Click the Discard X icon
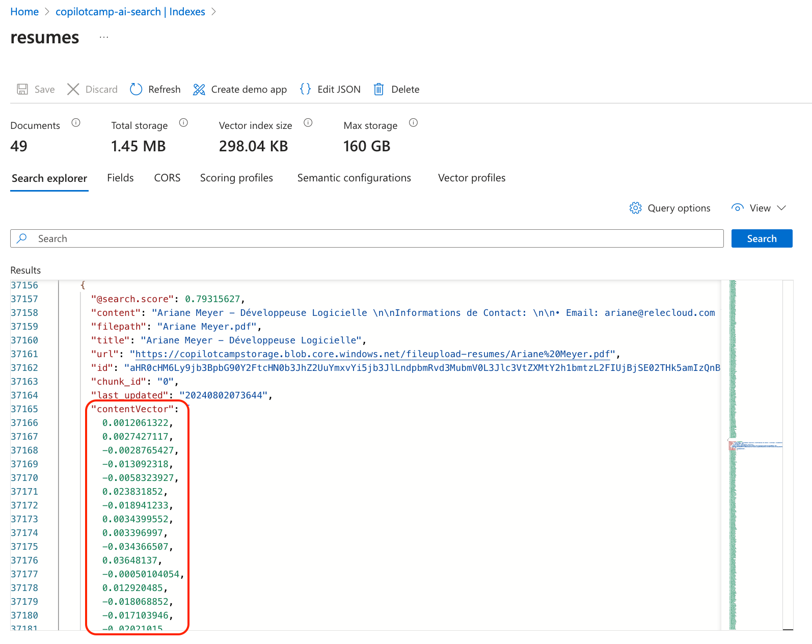The height and width of the screenshot is (644, 812). 73,89
